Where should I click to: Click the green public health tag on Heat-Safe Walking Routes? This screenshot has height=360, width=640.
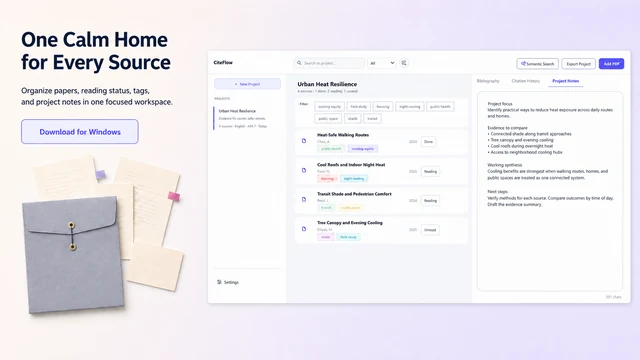[x=331, y=149]
